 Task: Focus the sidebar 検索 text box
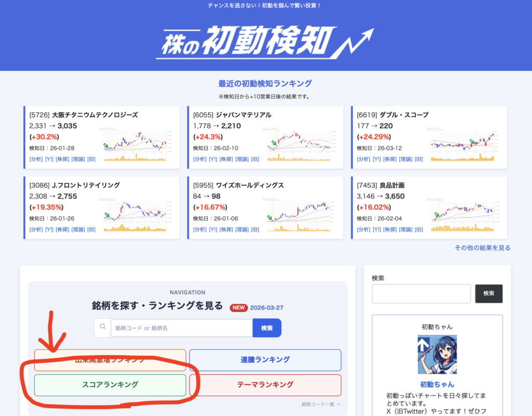click(421, 293)
